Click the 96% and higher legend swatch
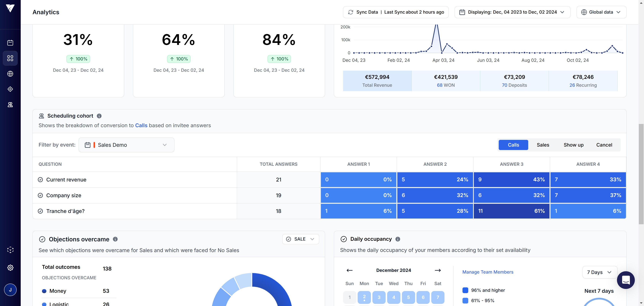The image size is (644, 306). pos(465,290)
